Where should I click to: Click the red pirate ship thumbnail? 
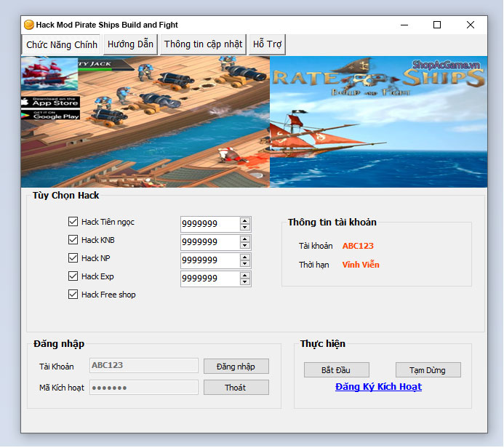click(x=49, y=74)
